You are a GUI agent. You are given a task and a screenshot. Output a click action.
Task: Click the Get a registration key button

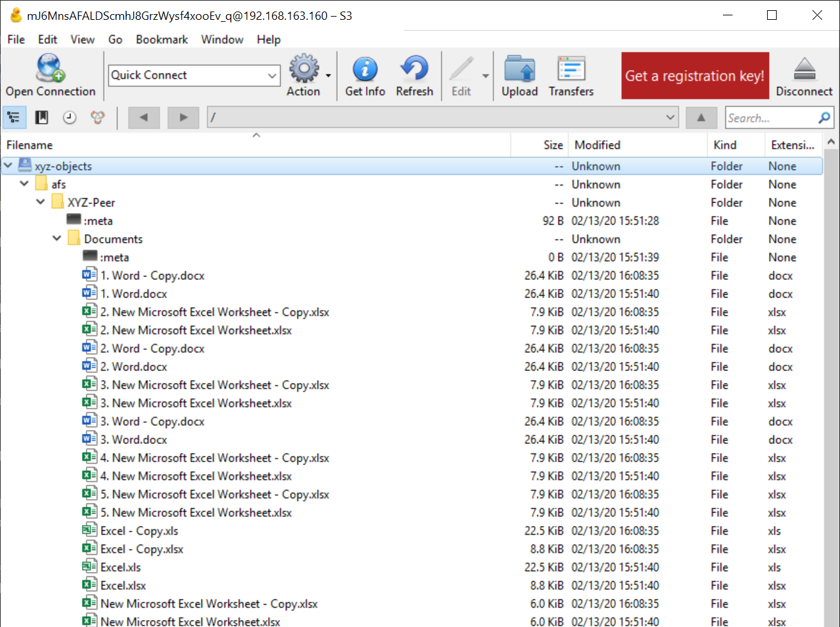point(695,75)
